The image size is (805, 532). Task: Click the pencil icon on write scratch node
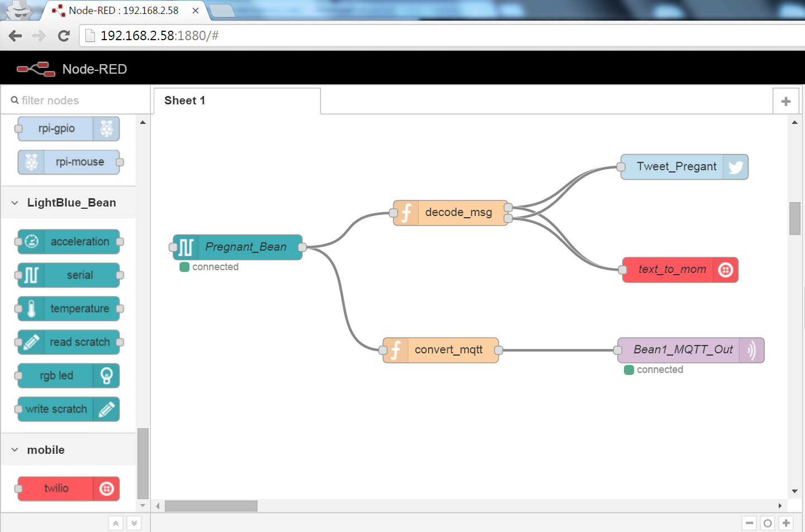[106, 409]
